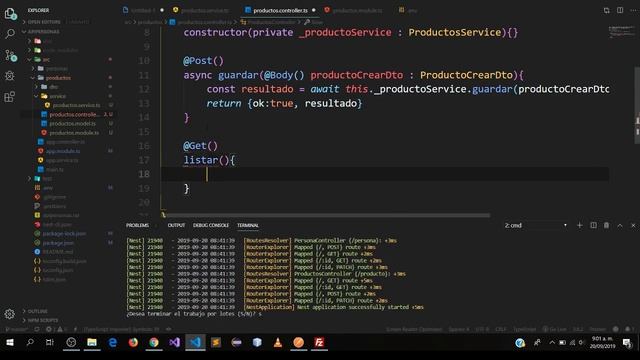Switch to the Untitled-1 editor tab
Viewport: 640px width, 360px height.
(144, 10)
